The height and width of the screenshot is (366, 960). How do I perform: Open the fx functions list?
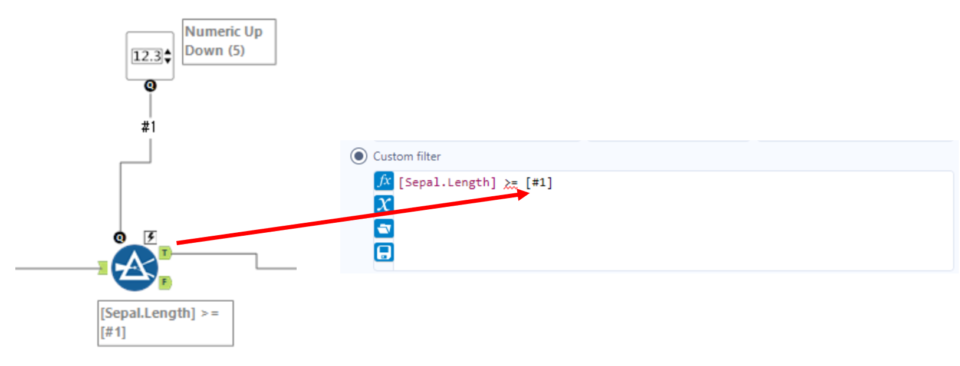(384, 182)
